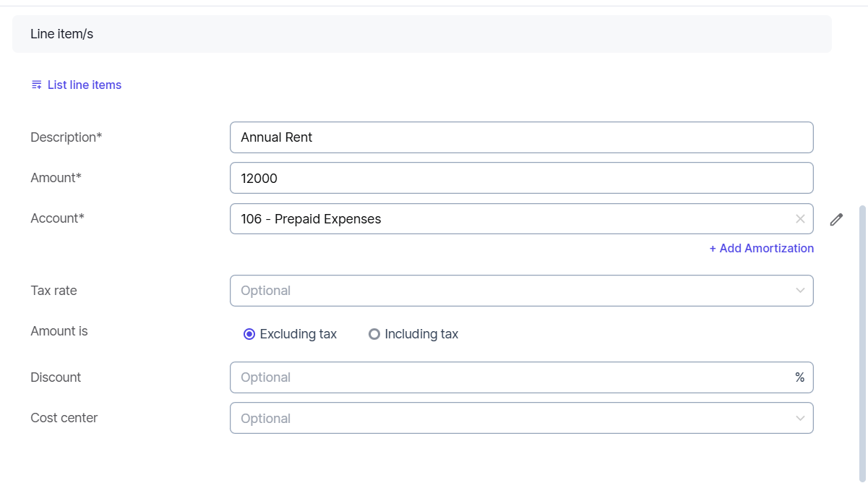Focus the Description field containing Annual Rent
868x483 pixels.
click(x=521, y=137)
